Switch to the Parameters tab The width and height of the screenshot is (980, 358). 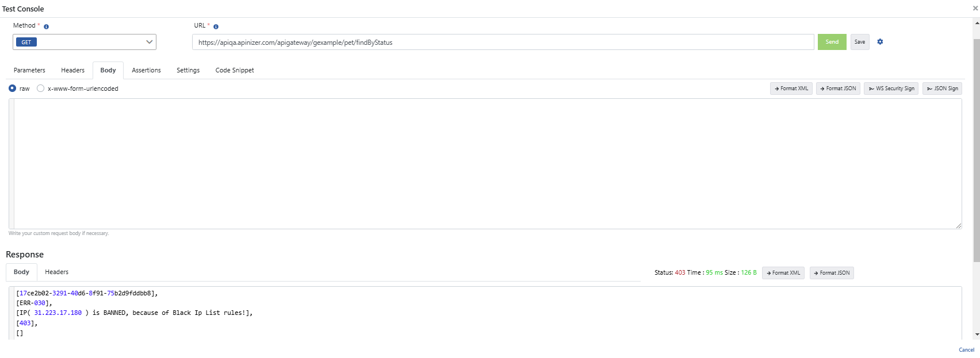pos(29,70)
